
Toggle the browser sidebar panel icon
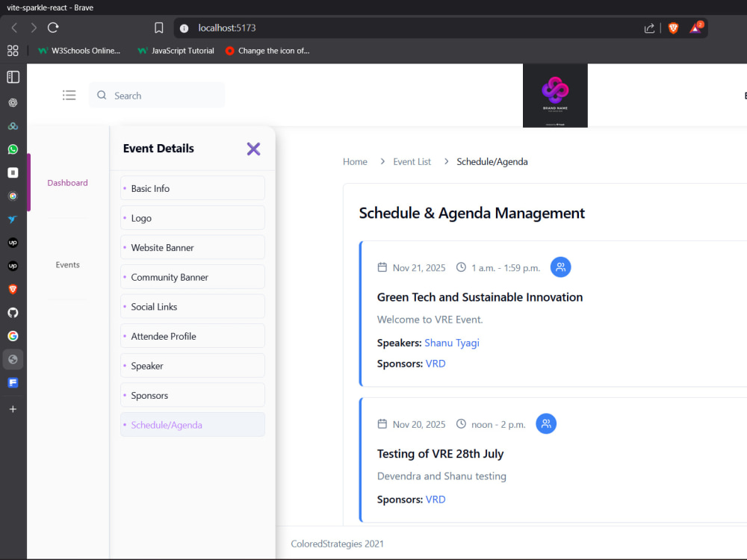13,77
